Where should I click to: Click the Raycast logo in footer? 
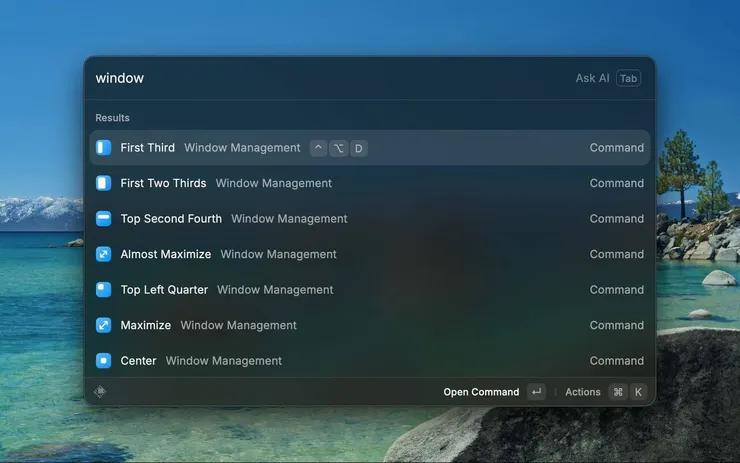coord(100,391)
